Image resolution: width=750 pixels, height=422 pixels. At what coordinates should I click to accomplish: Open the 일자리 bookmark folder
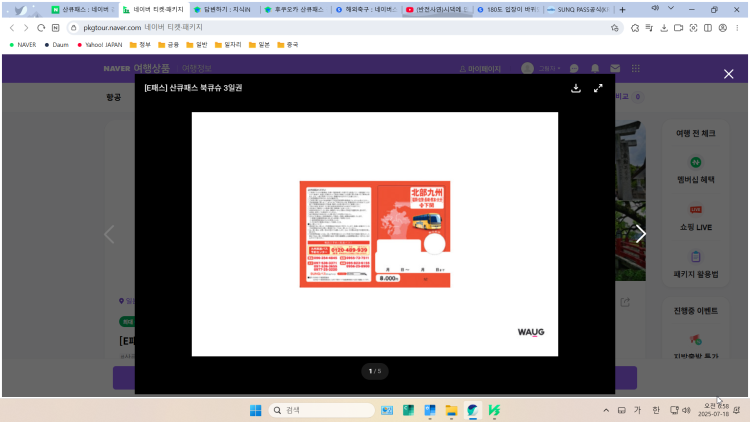click(x=228, y=44)
